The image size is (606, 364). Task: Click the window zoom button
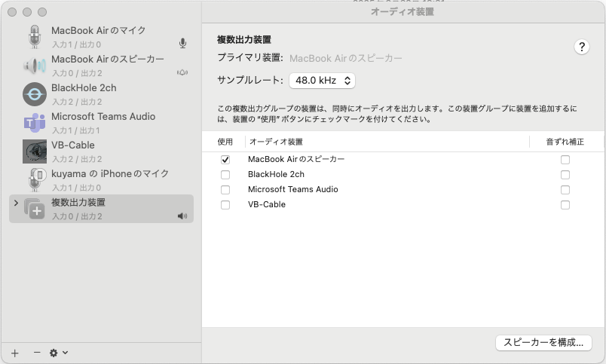coord(42,12)
